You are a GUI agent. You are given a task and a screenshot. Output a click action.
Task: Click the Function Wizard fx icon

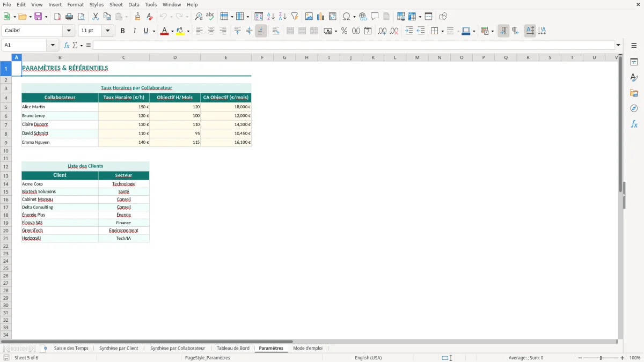point(67,45)
